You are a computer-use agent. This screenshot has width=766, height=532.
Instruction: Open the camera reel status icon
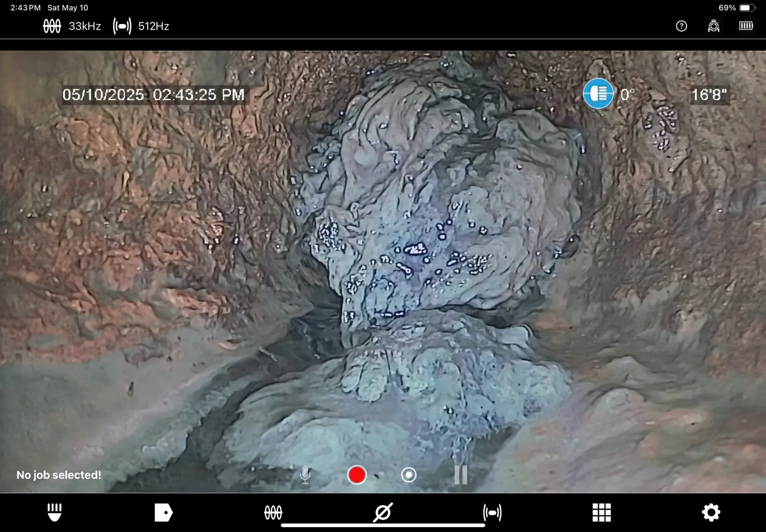pos(713,26)
